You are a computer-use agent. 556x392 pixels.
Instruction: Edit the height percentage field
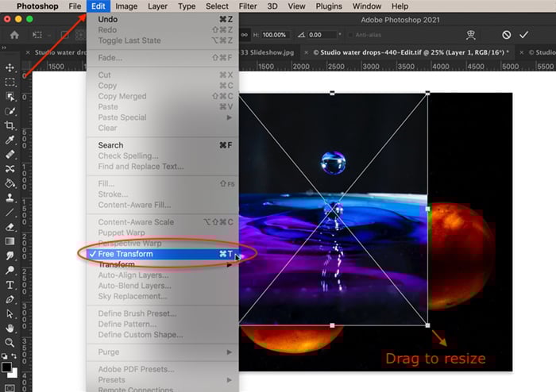click(275, 35)
